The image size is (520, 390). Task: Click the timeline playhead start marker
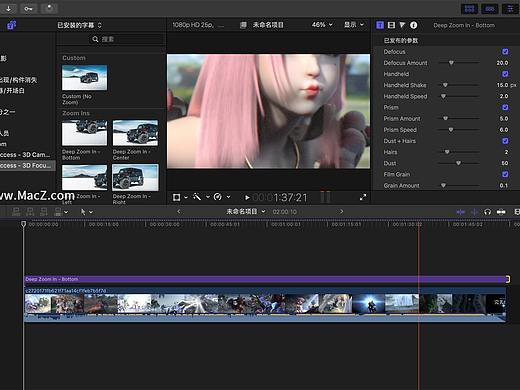coord(23,224)
